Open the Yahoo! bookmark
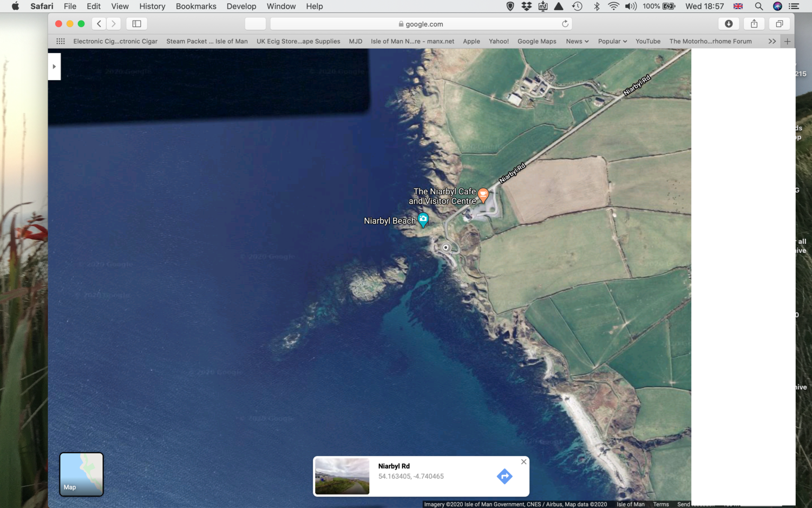Image resolution: width=812 pixels, height=508 pixels. coord(499,41)
